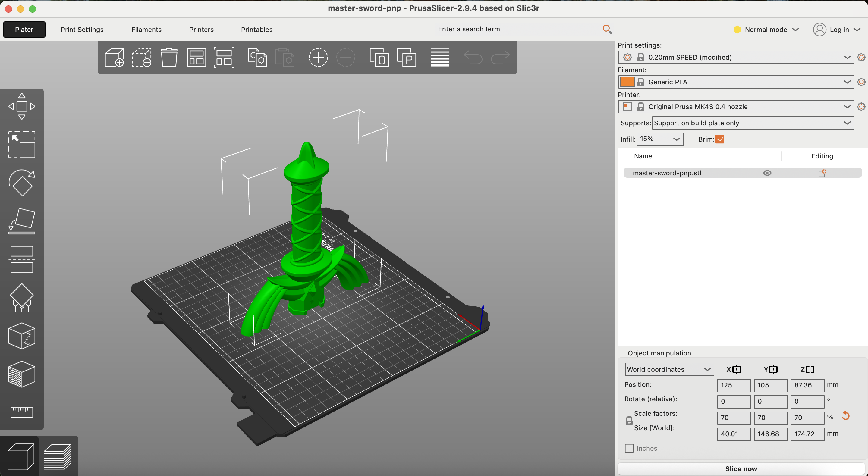Activate the Cut tool
The height and width of the screenshot is (476, 868).
(x=22, y=259)
